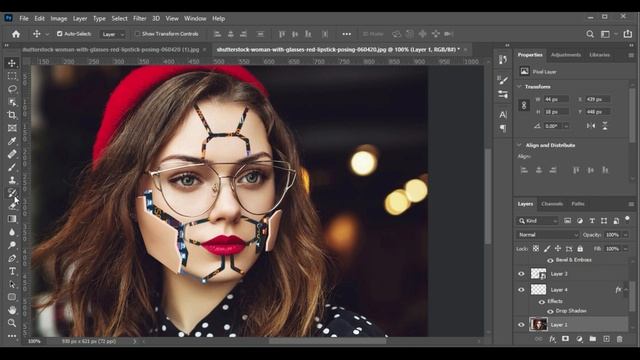
Task: Add a layer mask
Action: 565,339
